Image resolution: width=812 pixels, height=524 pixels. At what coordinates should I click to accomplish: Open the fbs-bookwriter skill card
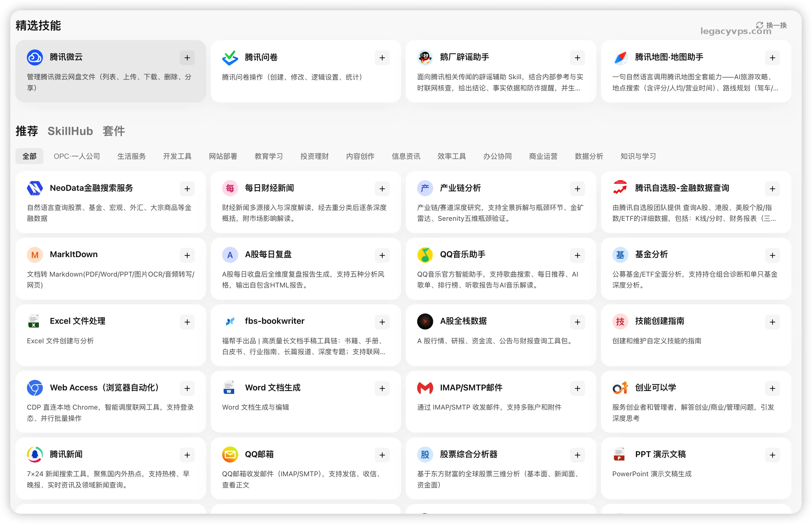(305, 335)
